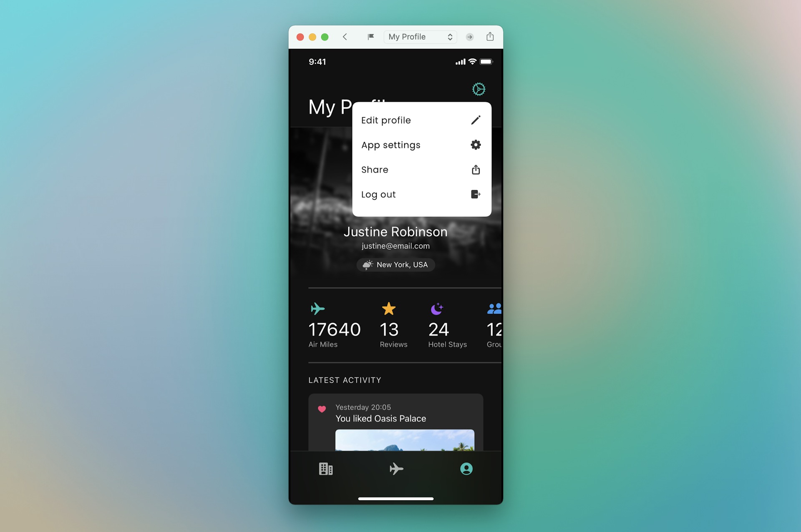The height and width of the screenshot is (532, 801).
Task: Click the blue group/friends stat icon
Action: 494,308
